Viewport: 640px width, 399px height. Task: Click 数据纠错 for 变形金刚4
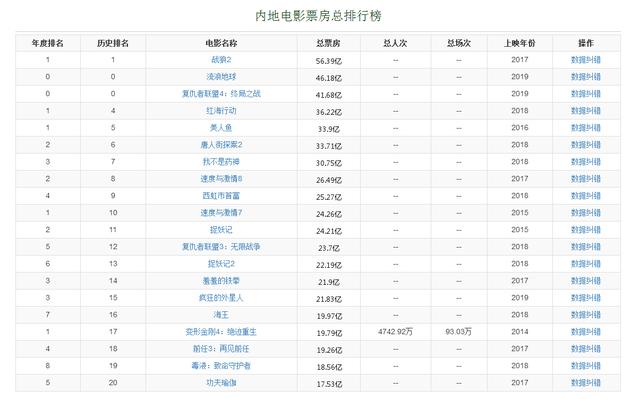pyautogui.click(x=586, y=332)
